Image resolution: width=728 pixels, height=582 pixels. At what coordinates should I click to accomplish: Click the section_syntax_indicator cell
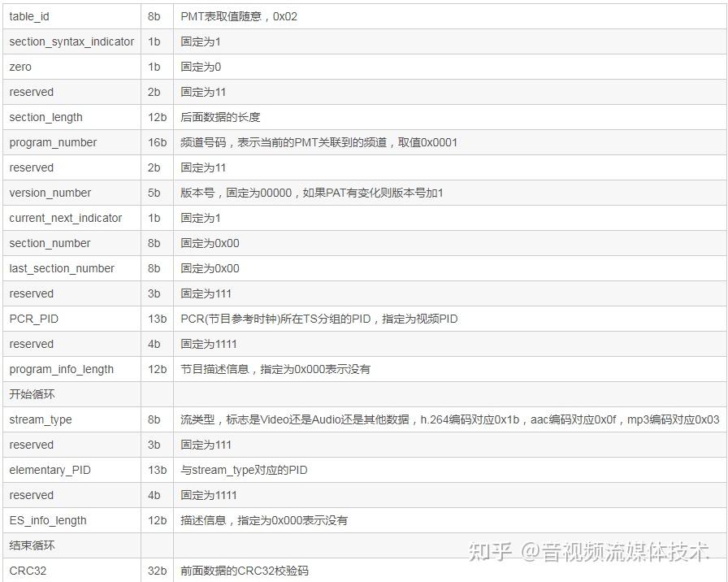[x=71, y=41]
